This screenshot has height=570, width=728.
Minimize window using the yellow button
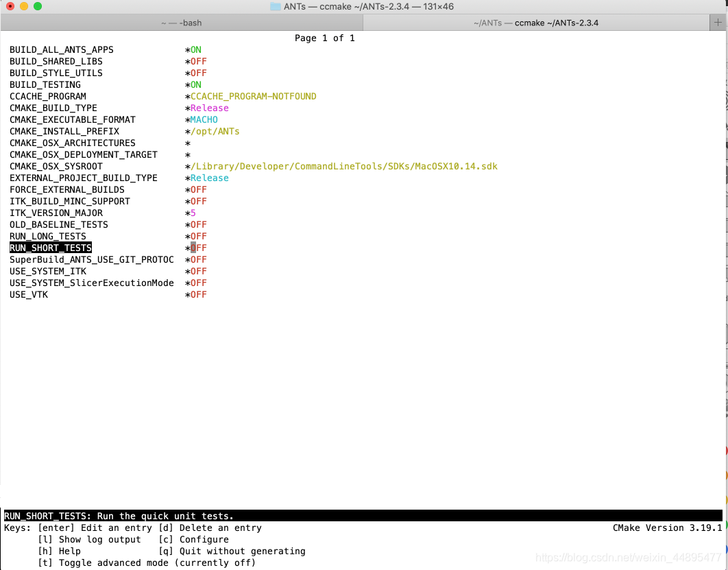pos(24,6)
